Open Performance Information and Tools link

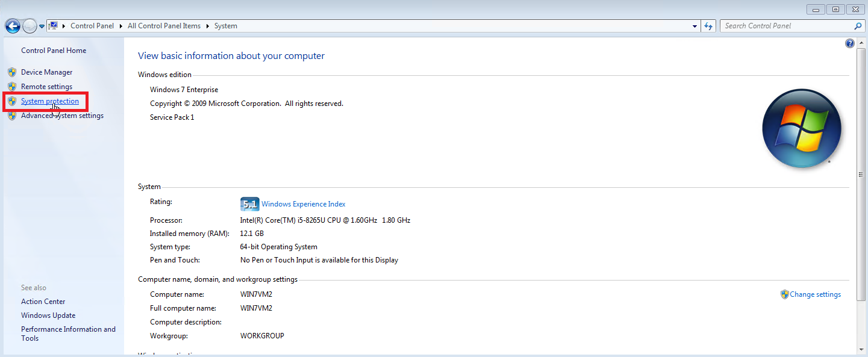68,334
